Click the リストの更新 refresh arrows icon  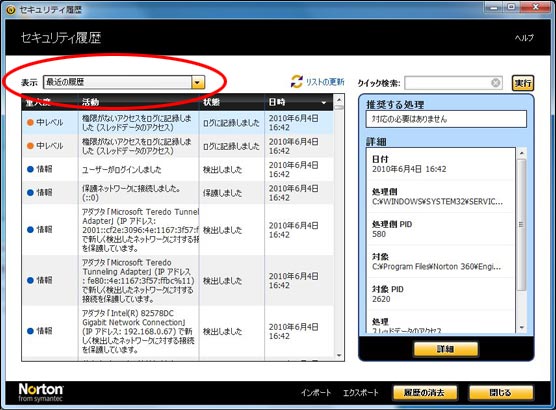[x=297, y=81]
